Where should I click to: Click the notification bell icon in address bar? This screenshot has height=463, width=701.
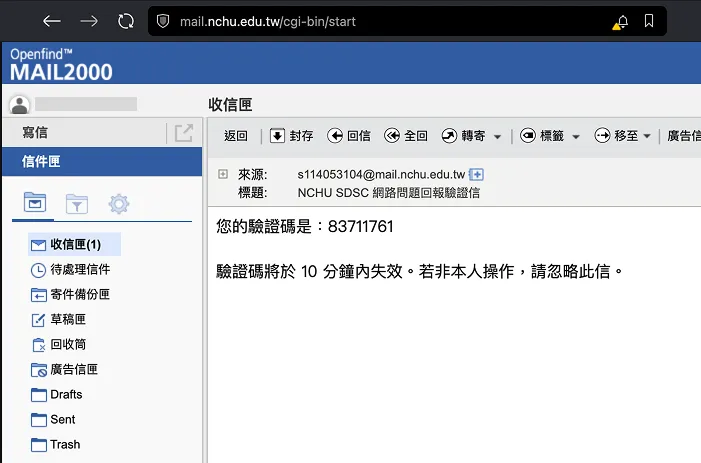point(621,21)
